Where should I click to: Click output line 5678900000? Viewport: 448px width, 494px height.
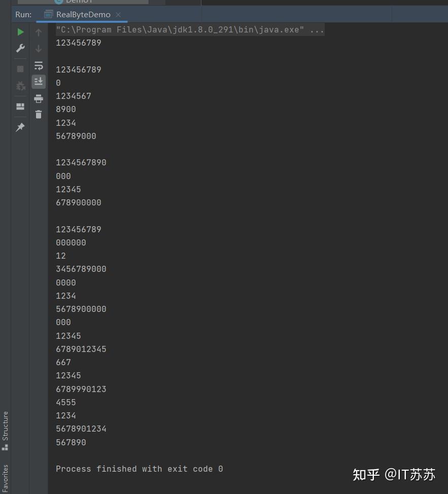(81, 309)
